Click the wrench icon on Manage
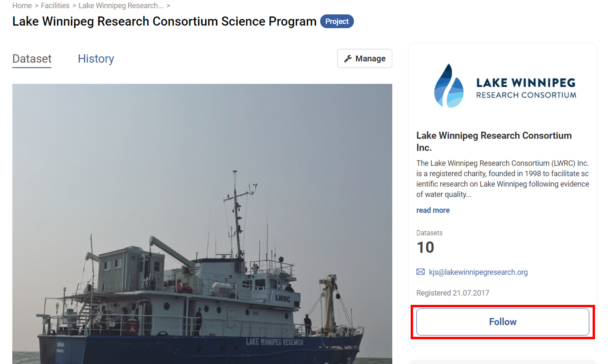 point(348,59)
